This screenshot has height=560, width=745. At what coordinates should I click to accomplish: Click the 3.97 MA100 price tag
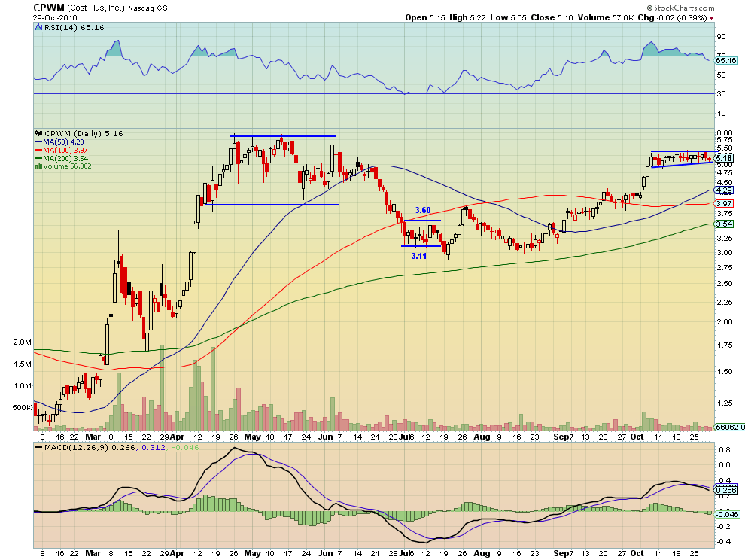(x=724, y=203)
